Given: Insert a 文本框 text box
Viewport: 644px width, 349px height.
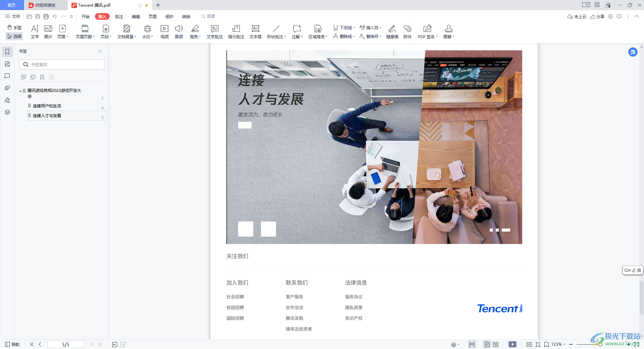Looking at the screenshot, I should [256, 32].
